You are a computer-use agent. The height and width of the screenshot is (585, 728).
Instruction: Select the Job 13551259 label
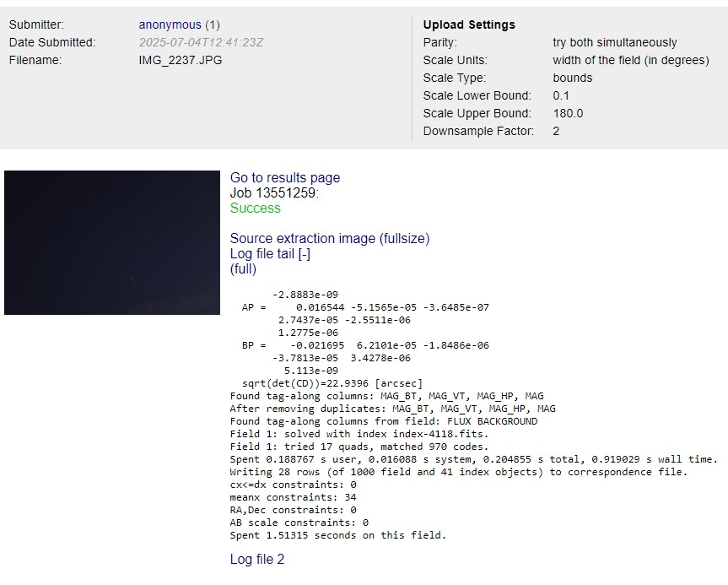[x=274, y=192]
